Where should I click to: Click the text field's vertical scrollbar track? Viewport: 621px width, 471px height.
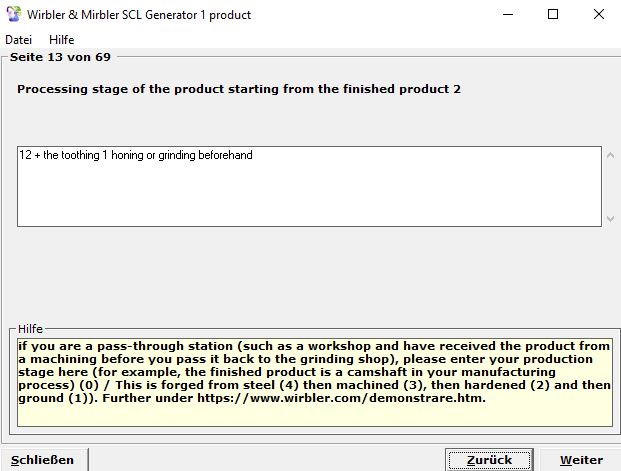pyautogui.click(x=611, y=186)
